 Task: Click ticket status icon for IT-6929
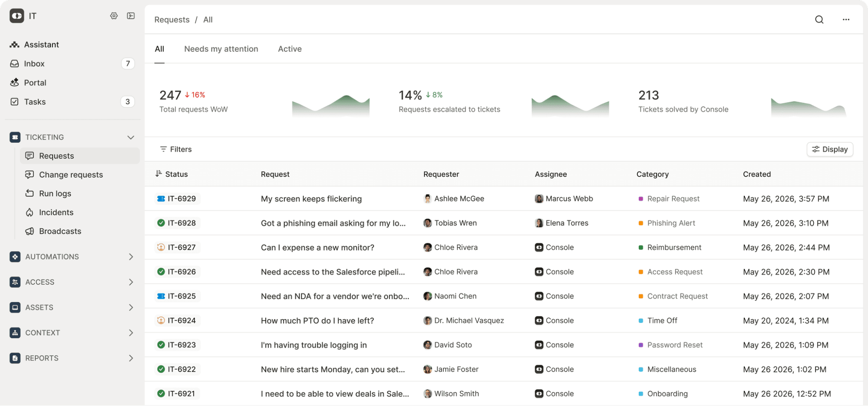click(x=161, y=199)
